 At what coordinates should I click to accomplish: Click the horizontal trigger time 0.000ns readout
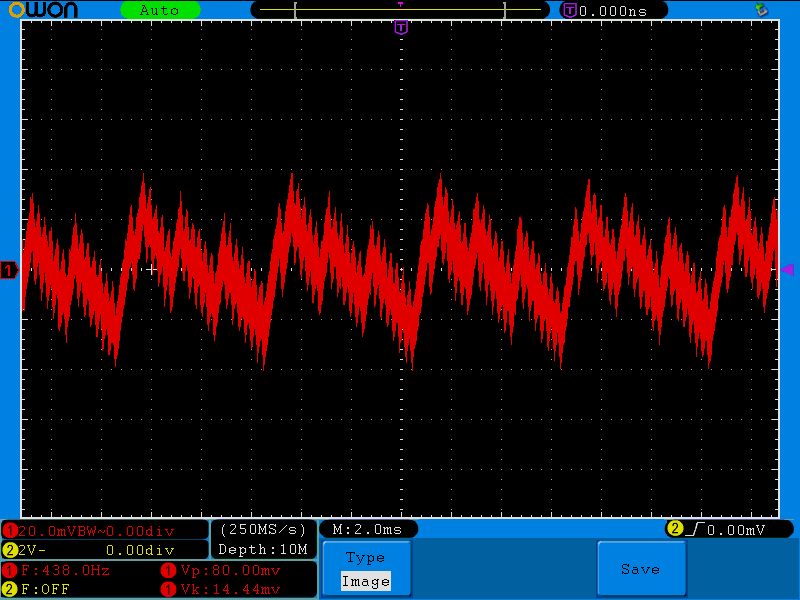click(613, 11)
